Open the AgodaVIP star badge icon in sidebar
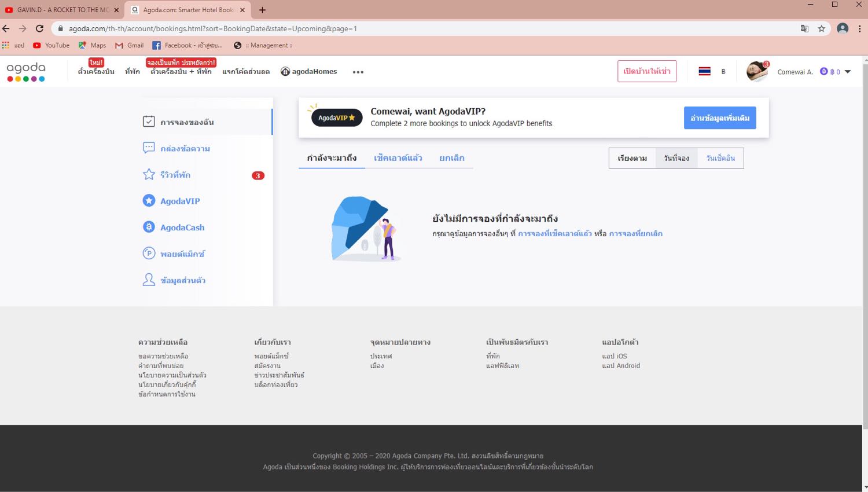Screen dimensions: 868x492 149,200
